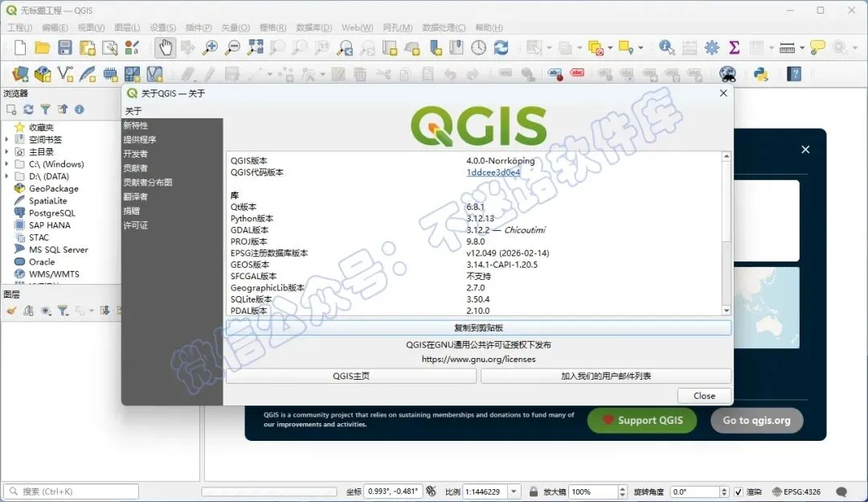Click Browser panel filter funnel icon
This screenshot has width=868, height=502.
point(45,109)
